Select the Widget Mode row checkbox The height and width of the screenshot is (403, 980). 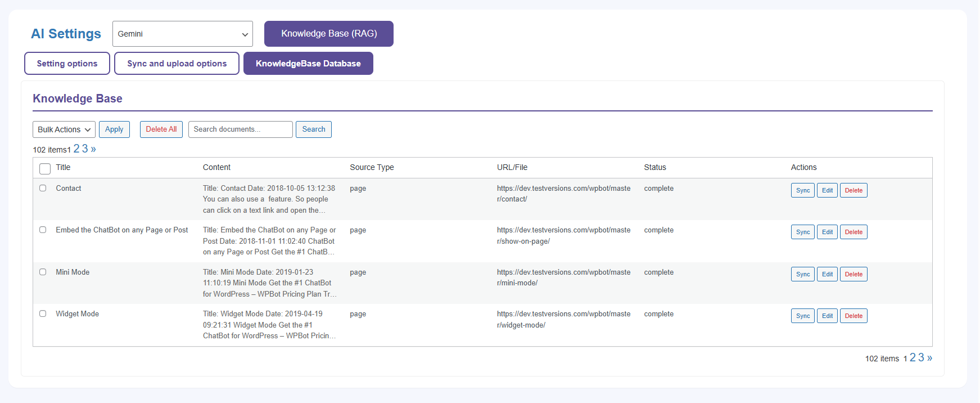tap(43, 314)
